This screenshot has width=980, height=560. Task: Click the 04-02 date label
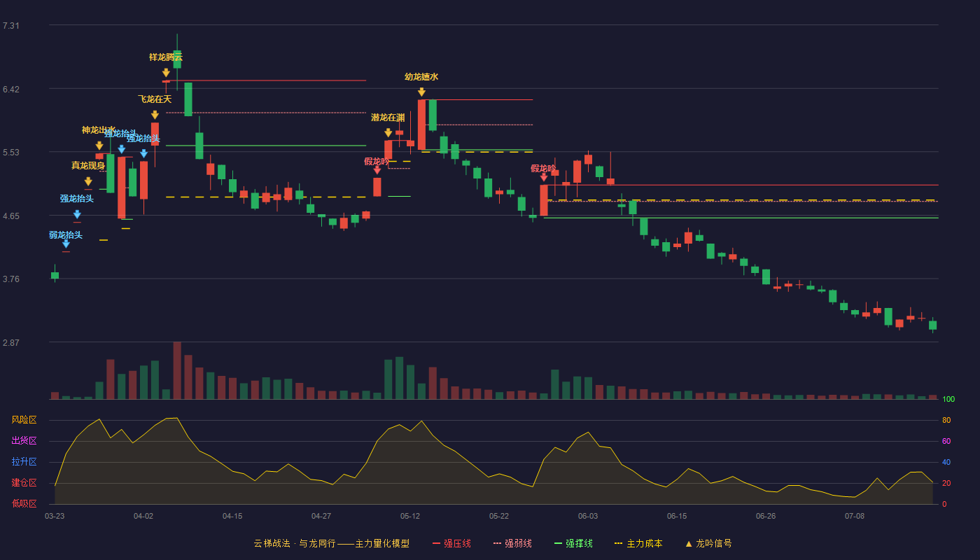click(x=143, y=516)
